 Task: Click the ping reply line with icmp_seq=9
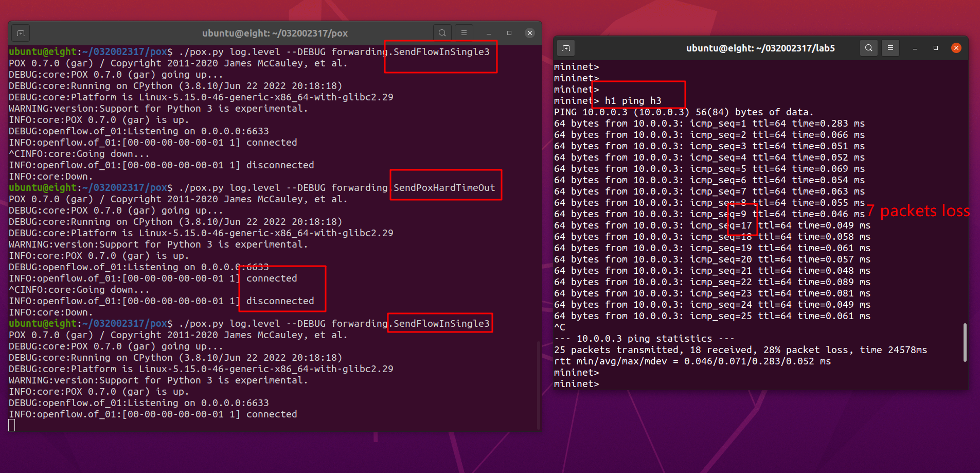(709, 214)
